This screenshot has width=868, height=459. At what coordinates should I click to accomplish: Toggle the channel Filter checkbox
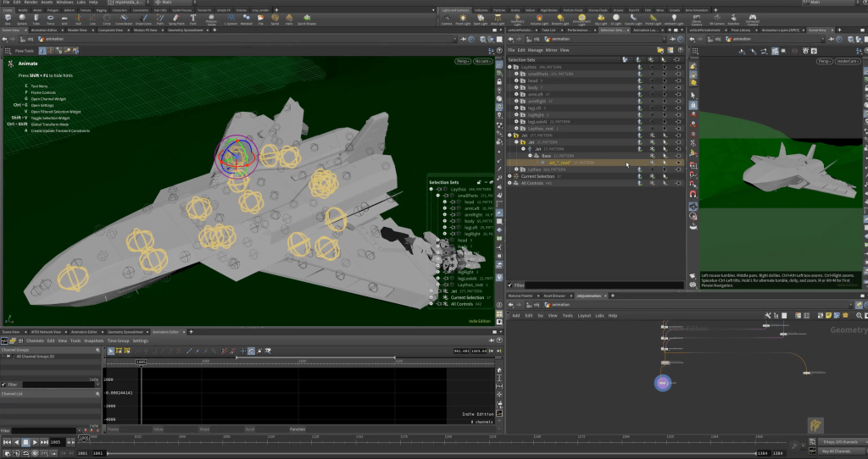coord(4,384)
